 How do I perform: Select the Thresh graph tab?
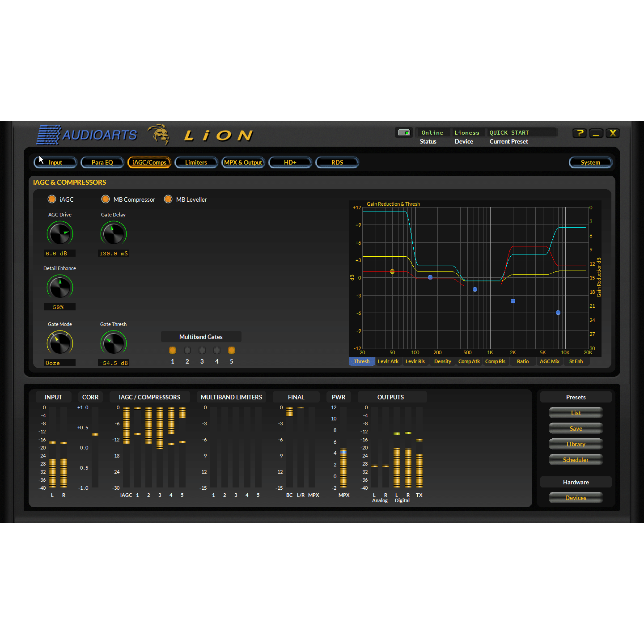pyautogui.click(x=362, y=361)
